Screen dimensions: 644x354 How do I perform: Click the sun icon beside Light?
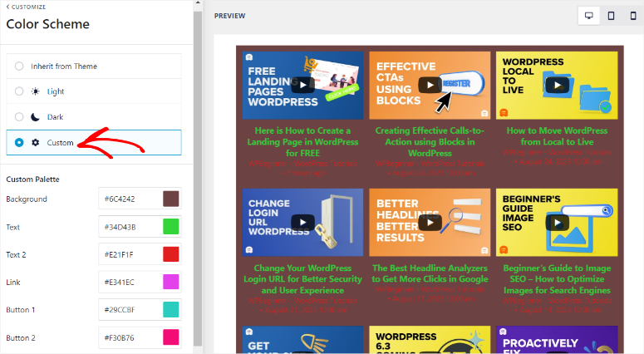tap(36, 91)
